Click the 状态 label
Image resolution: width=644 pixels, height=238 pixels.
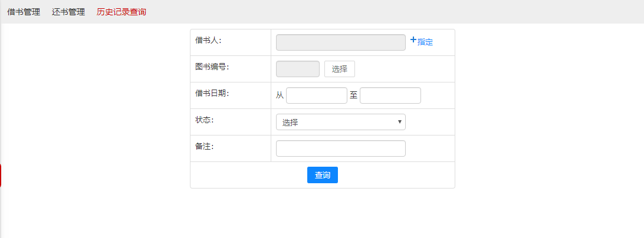204,120
